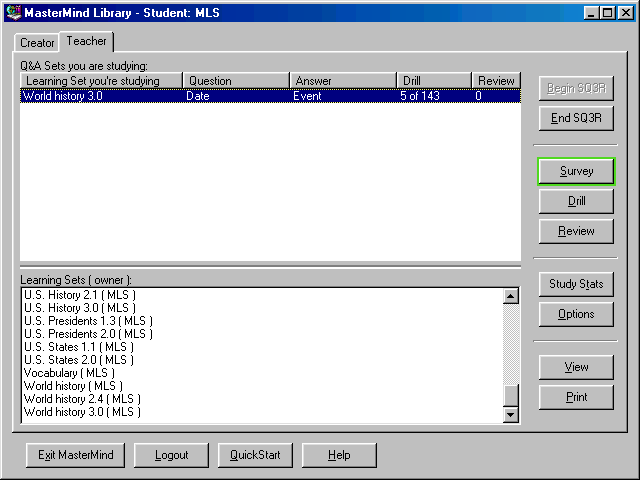Open Study Stats

(x=576, y=284)
